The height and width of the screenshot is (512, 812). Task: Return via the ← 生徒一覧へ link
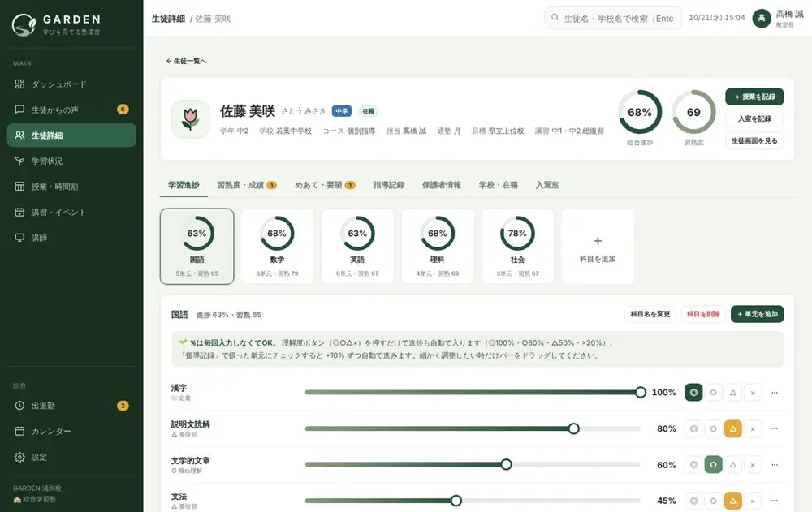[187, 61]
